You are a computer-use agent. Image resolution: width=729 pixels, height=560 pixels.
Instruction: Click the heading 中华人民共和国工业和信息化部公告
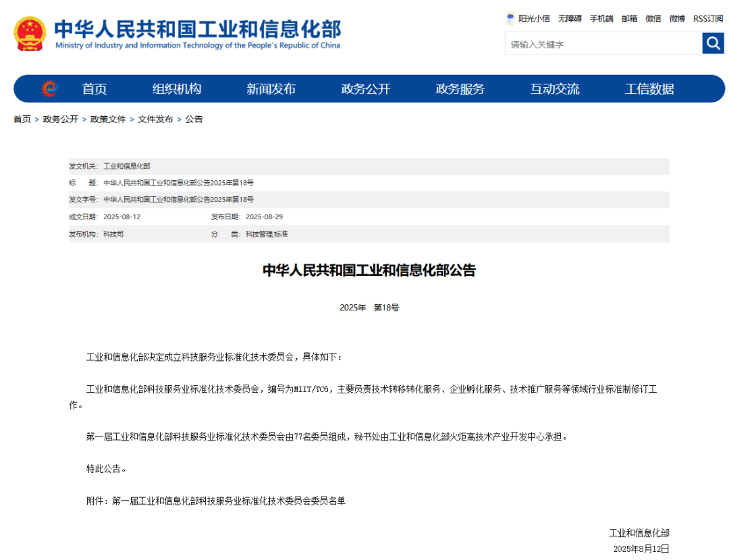pyautogui.click(x=369, y=270)
